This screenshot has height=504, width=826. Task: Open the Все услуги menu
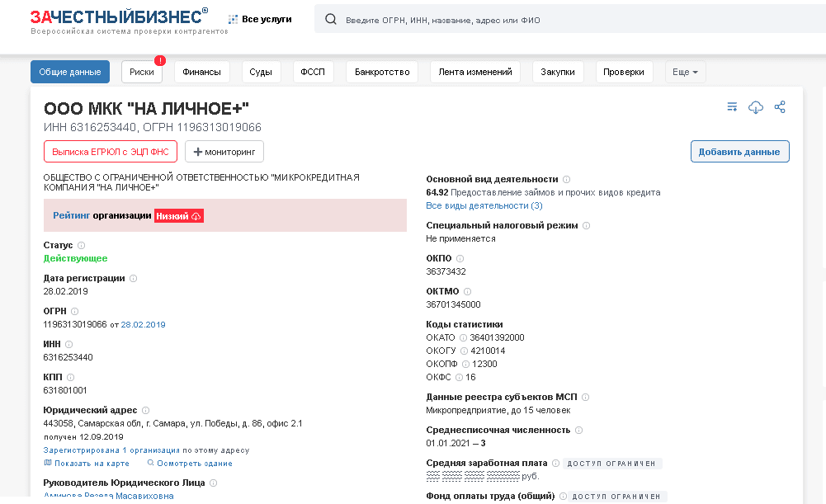(x=260, y=19)
